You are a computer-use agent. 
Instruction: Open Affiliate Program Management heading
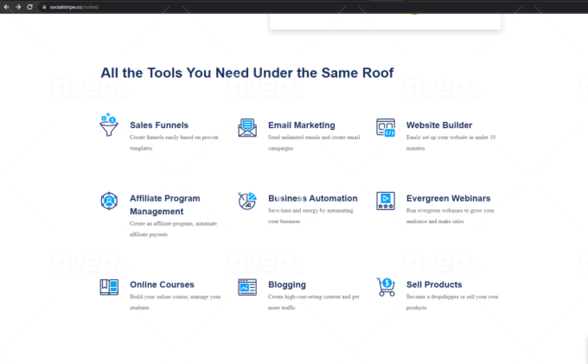[x=165, y=205]
